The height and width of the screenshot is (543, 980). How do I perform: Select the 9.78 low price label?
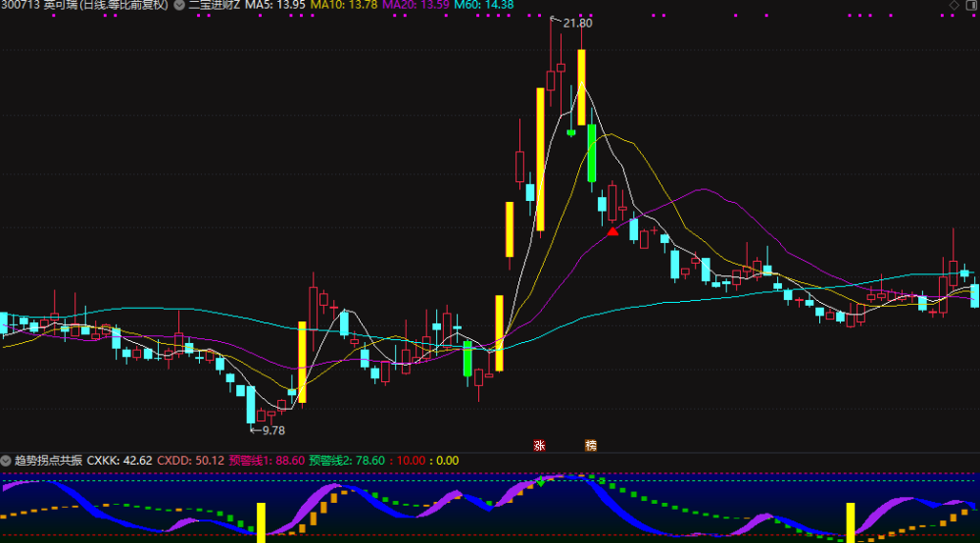tap(273, 430)
